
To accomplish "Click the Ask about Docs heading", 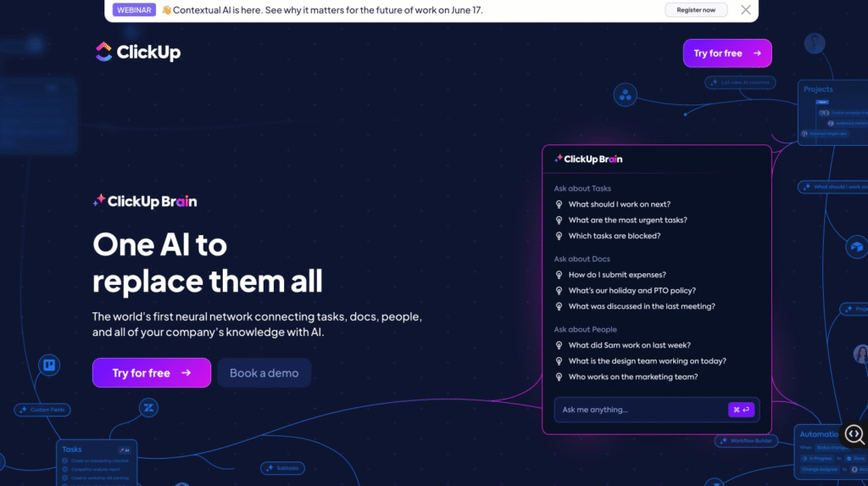I will tap(581, 259).
